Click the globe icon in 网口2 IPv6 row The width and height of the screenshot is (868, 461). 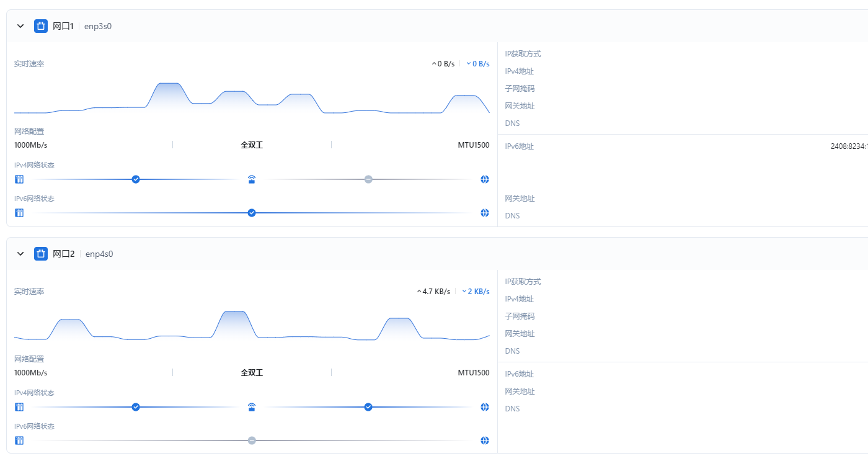tap(485, 441)
